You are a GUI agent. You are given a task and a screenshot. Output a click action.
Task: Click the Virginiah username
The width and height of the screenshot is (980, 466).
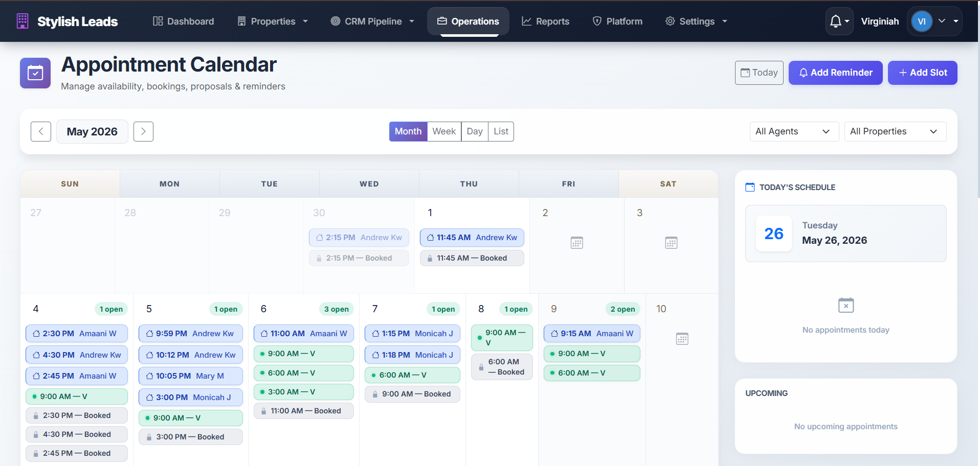click(x=880, y=21)
